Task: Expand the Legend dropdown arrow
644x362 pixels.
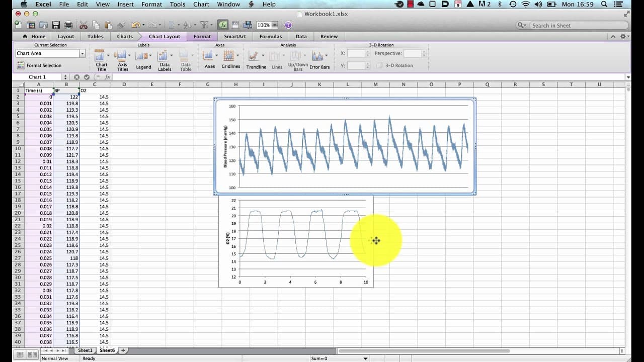Action: 150,56
